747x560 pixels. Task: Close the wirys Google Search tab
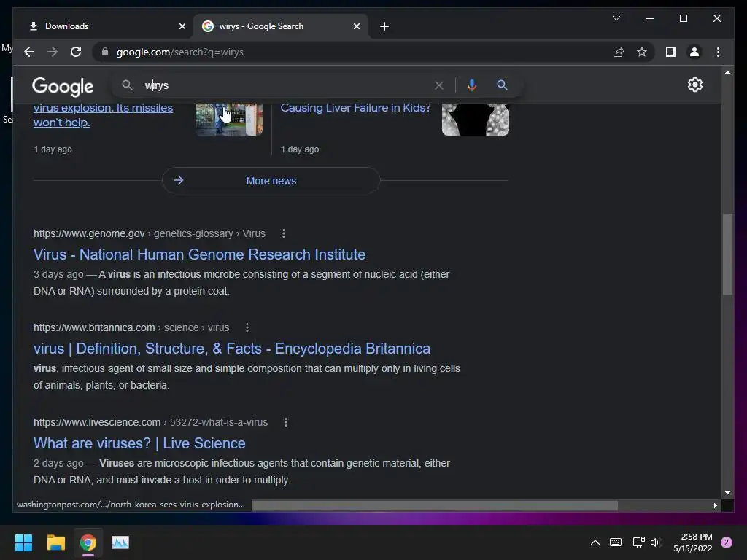click(356, 26)
